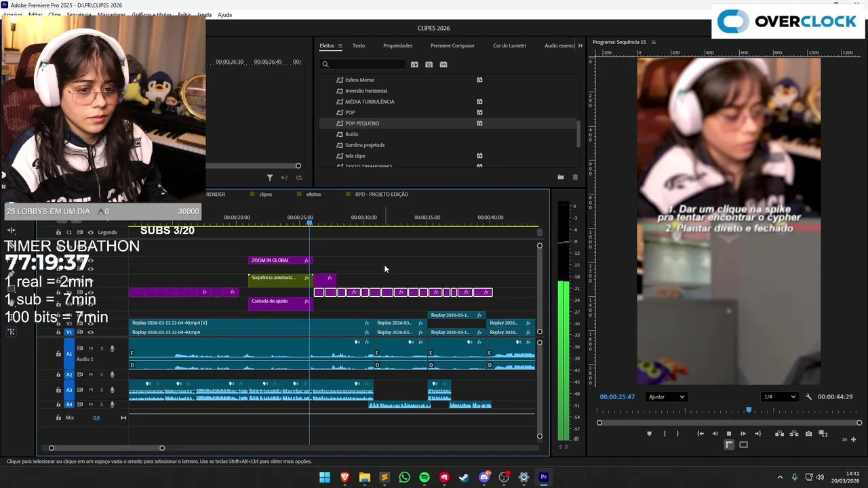Screen dimensions: 868x488
Task: Click the search box in Effects panel
Action: click(363, 64)
